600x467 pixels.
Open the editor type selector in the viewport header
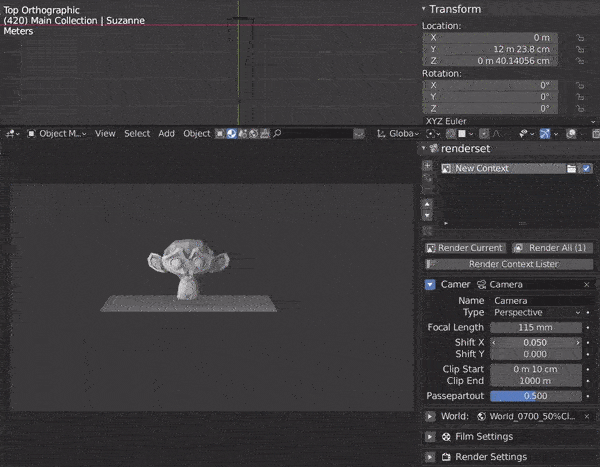12,134
